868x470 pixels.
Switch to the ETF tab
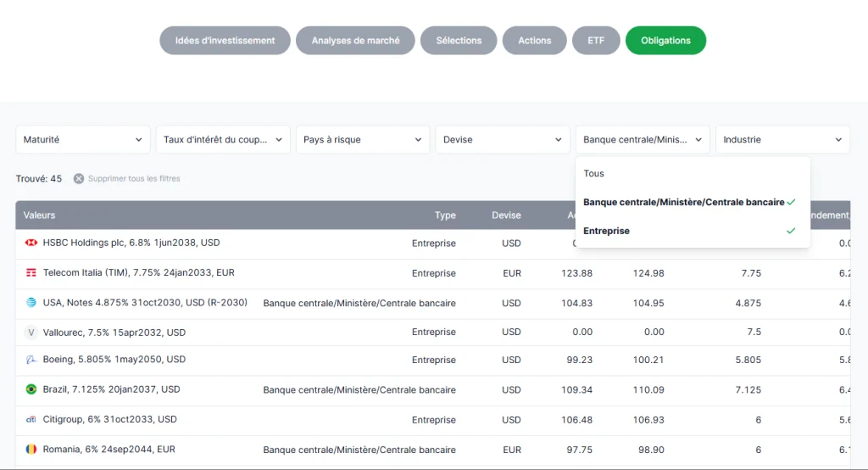(596, 41)
